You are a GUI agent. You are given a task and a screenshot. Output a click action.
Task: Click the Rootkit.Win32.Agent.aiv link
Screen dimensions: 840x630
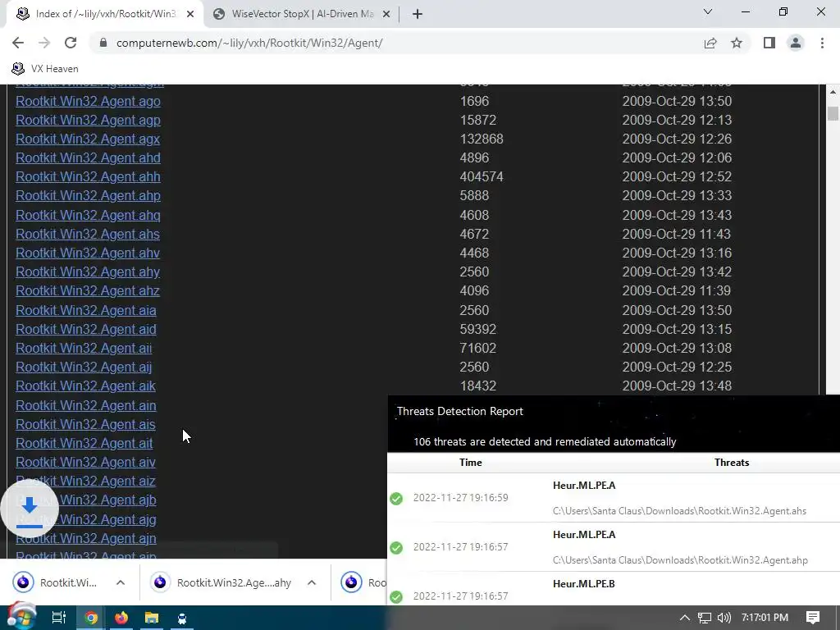(85, 462)
